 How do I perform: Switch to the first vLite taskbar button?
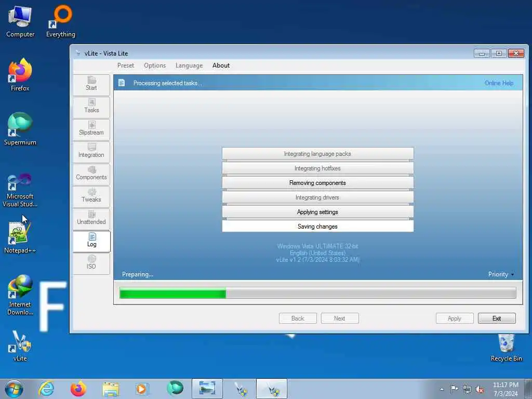(x=240, y=389)
